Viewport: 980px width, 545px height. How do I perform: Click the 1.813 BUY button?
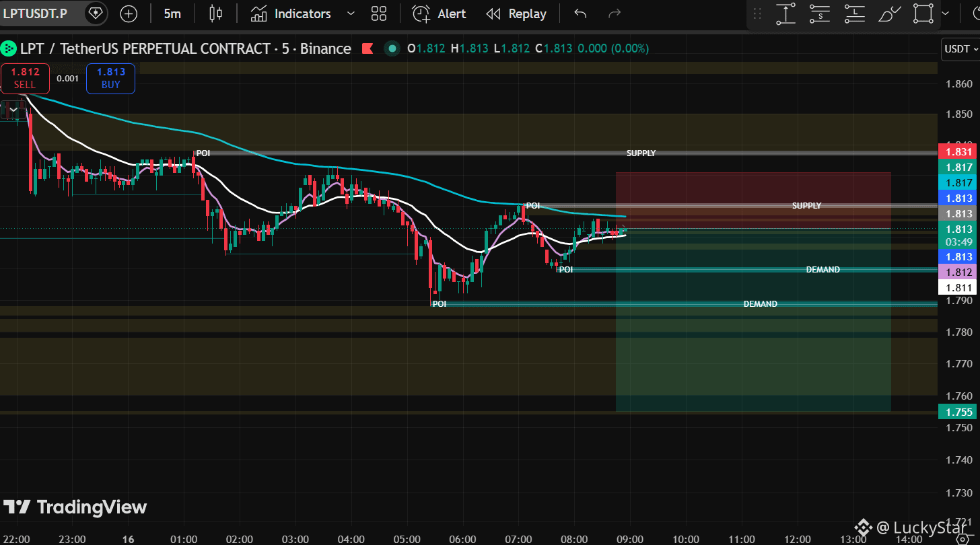[110, 78]
